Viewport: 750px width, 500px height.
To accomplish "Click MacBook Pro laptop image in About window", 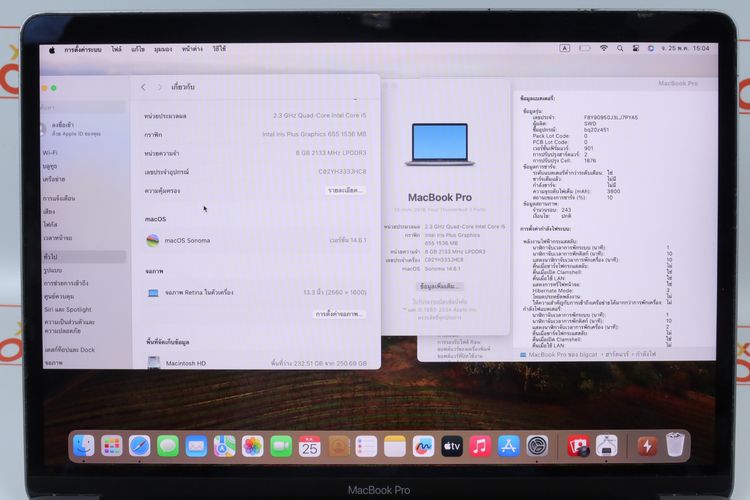I will click(440, 144).
